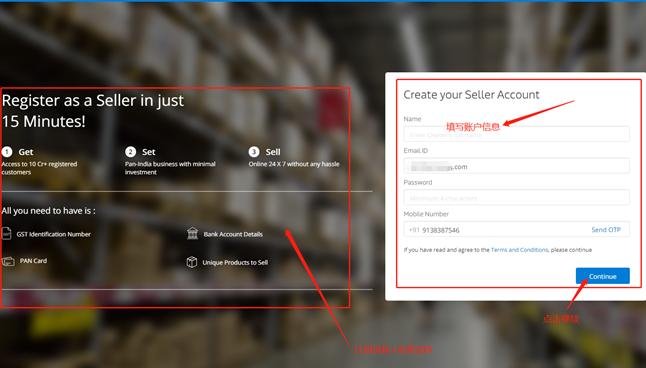Click the Create your Seller Account heading

(471, 95)
